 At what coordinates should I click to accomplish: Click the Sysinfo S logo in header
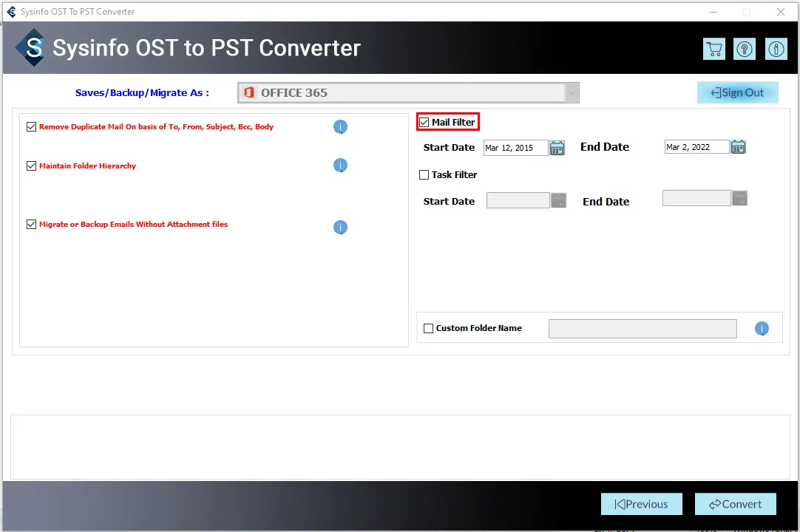[32, 47]
